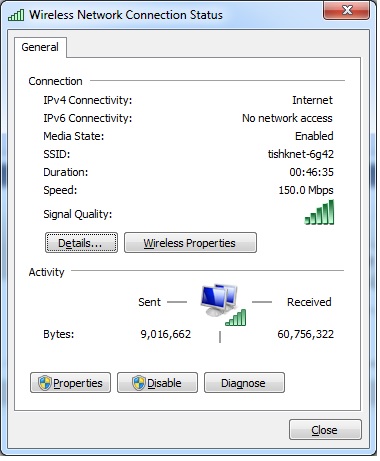Image resolution: width=380 pixels, height=461 pixels.
Task: Click the wireless signal icon in title bar
Action: (x=16, y=15)
